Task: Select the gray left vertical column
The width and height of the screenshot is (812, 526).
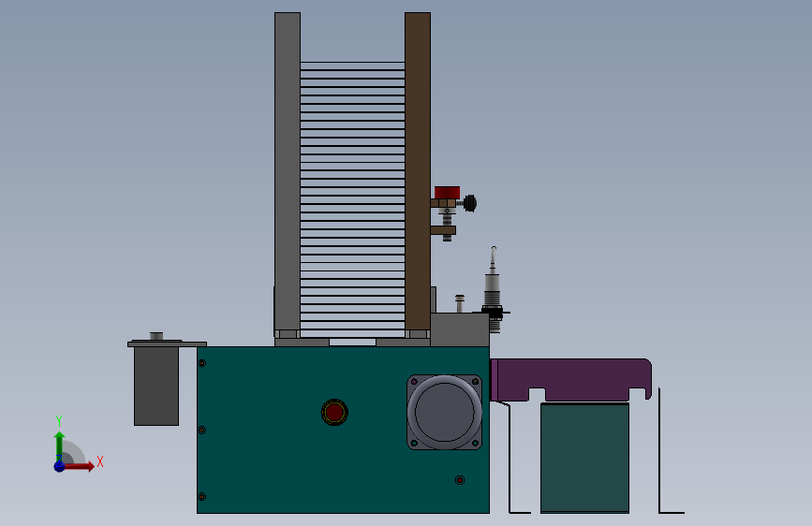Action: pyautogui.click(x=288, y=171)
